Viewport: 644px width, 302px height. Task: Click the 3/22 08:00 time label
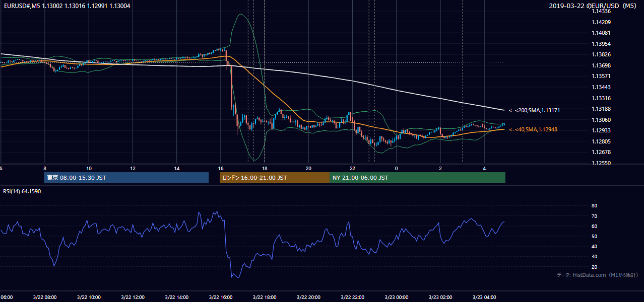pos(45,297)
